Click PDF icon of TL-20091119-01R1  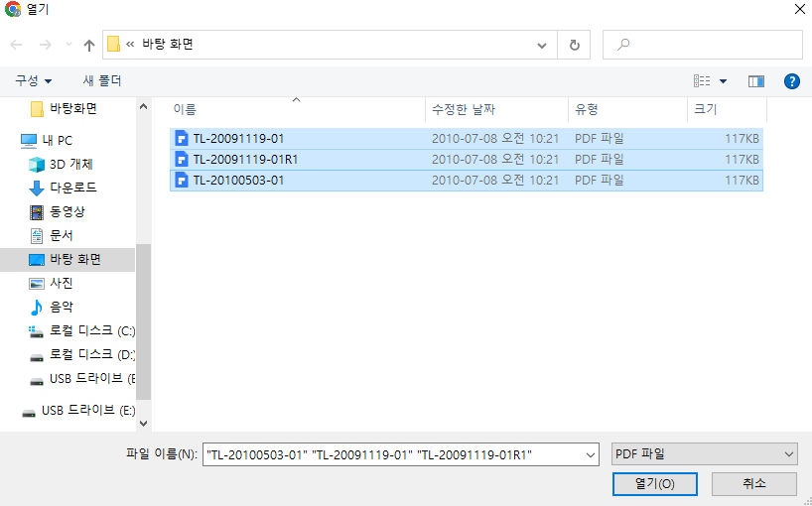coord(182,160)
